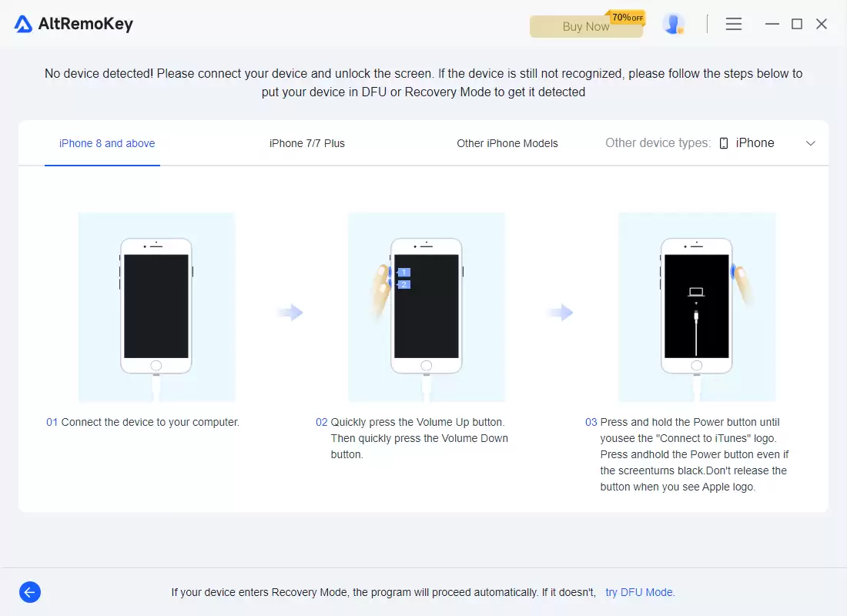Click the step 01 connect device illustration

[x=156, y=307]
